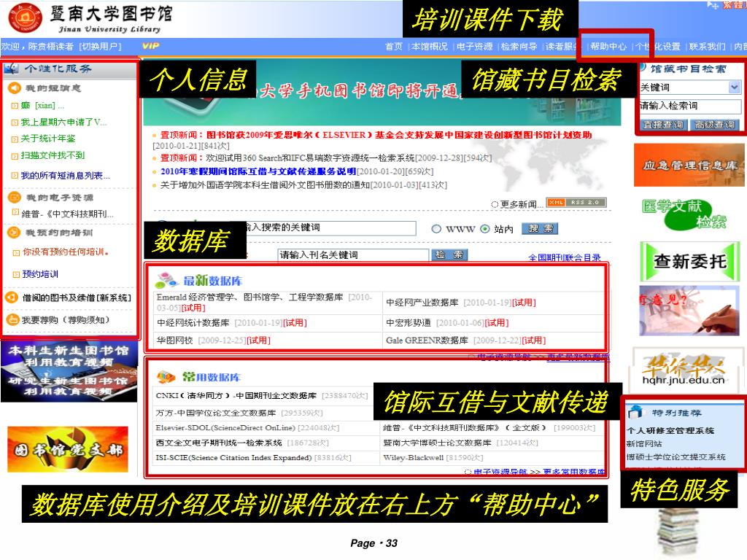Open 我的短消息 speaker icon
This screenshot has width=747, height=560.
click(14, 87)
